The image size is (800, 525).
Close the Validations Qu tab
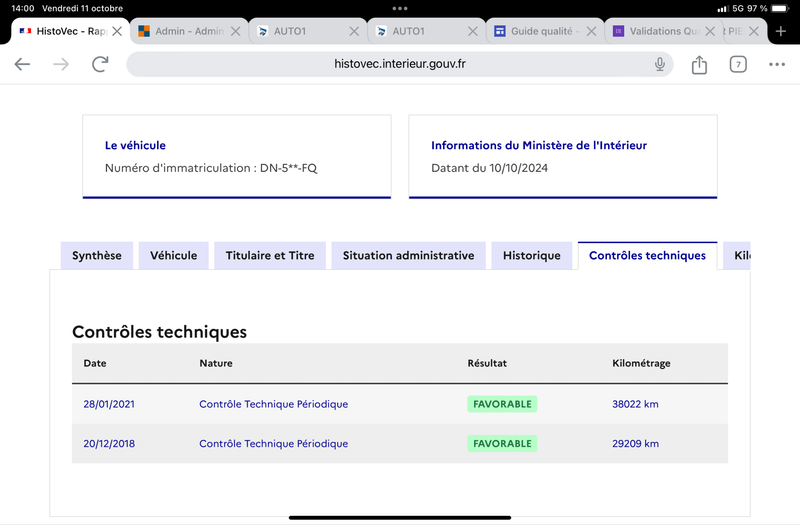710,32
